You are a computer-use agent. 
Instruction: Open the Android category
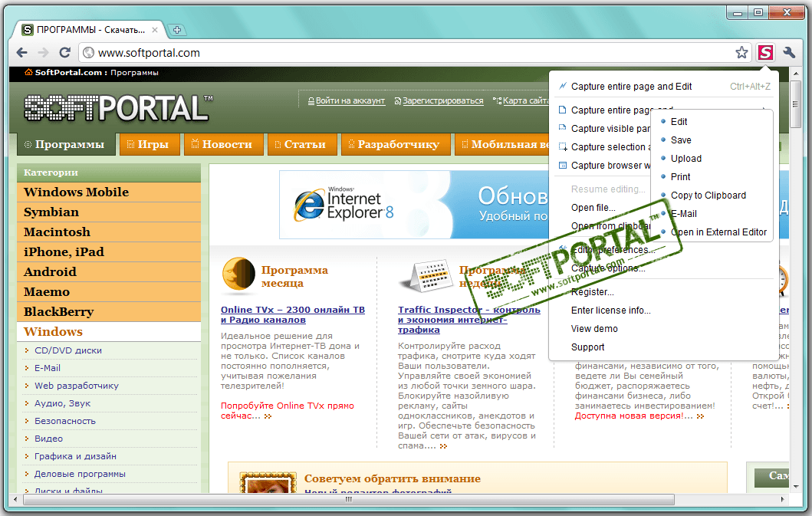coord(109,272)
